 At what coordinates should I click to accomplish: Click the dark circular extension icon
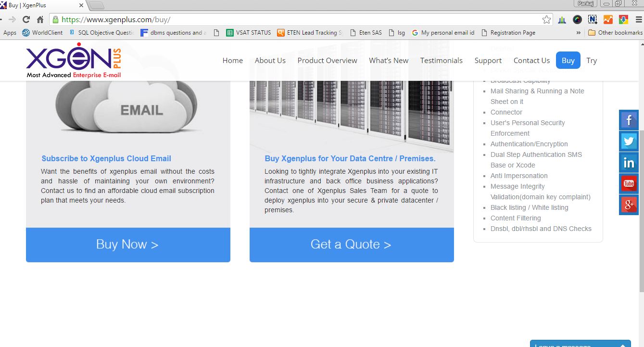pyautogui.click(x=578, y=20)
